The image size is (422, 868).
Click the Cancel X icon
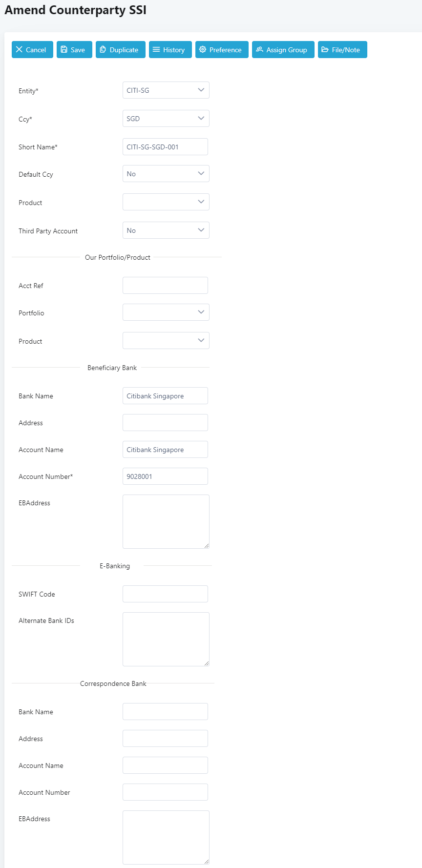(19, 50)
